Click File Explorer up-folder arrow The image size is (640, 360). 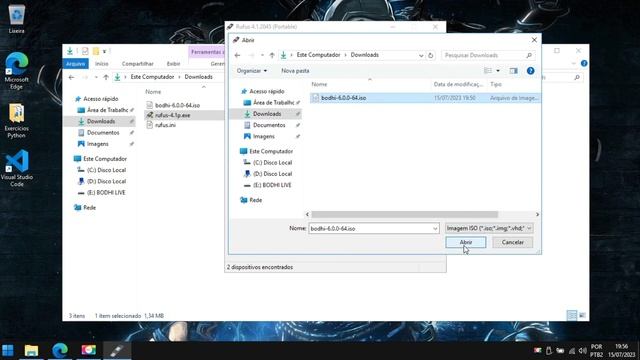click(106, 77)
